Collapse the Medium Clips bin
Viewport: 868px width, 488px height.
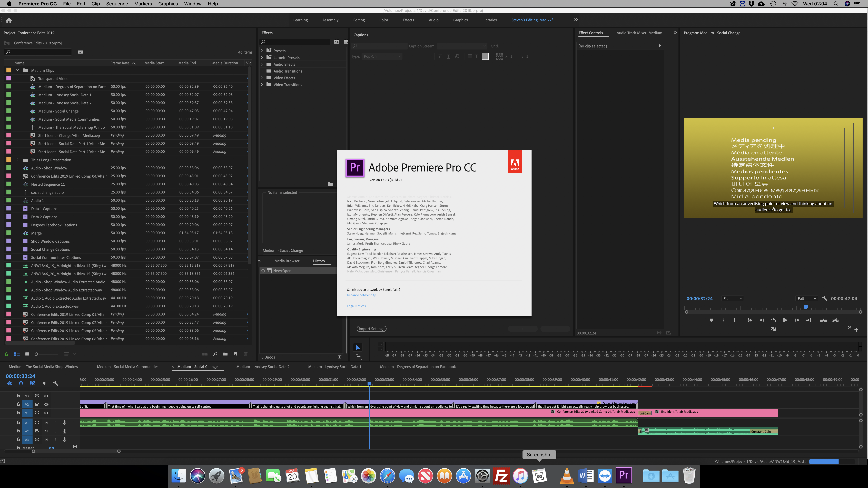tap(17, 70)
